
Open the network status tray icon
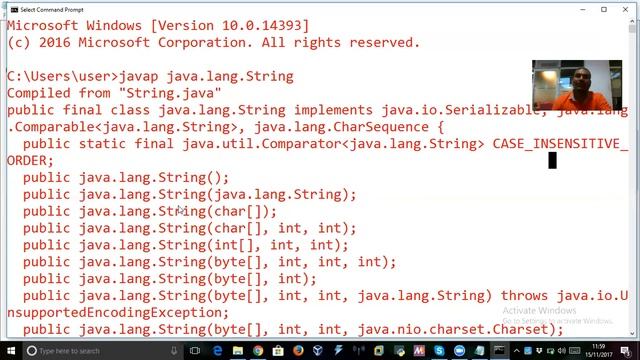coord(550,351)
